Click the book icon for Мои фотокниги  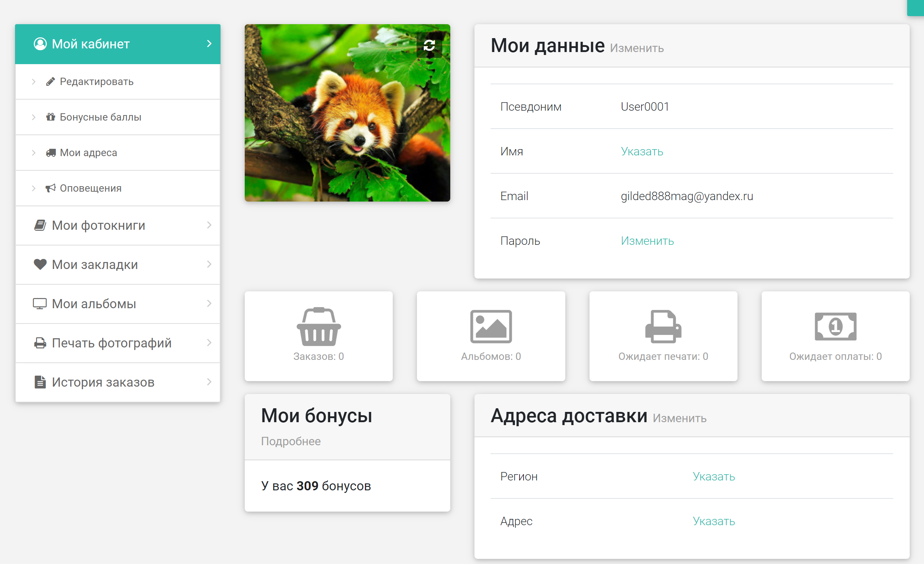click(40, 225)
